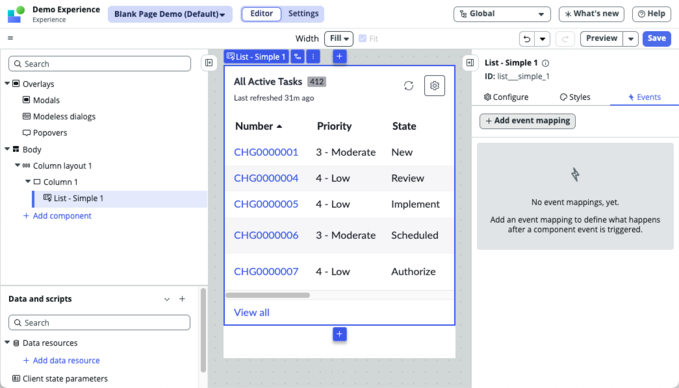Collapse the Overlays tree node

pos(7,83)
